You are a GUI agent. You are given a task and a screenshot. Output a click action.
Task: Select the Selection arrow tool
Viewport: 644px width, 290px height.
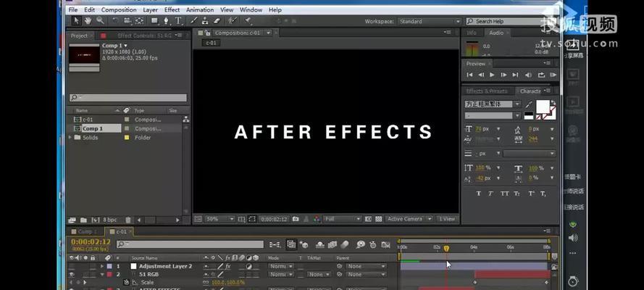coord(76,20)
